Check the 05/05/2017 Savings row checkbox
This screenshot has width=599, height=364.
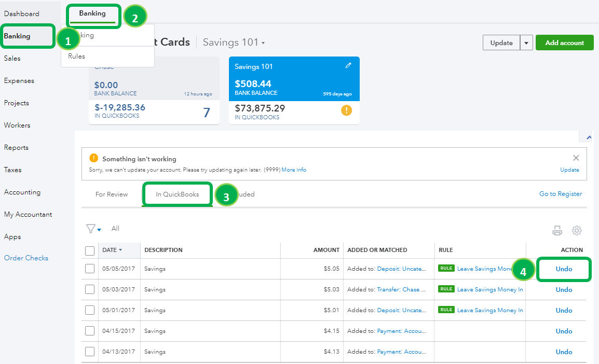(x=90, y=269)
